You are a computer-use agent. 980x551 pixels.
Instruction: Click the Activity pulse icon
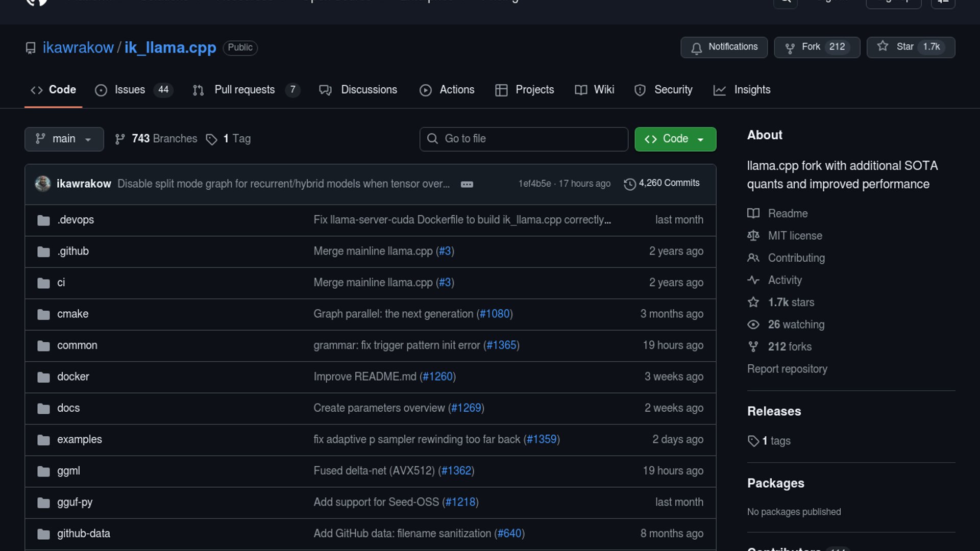click(x=753, y=280)
